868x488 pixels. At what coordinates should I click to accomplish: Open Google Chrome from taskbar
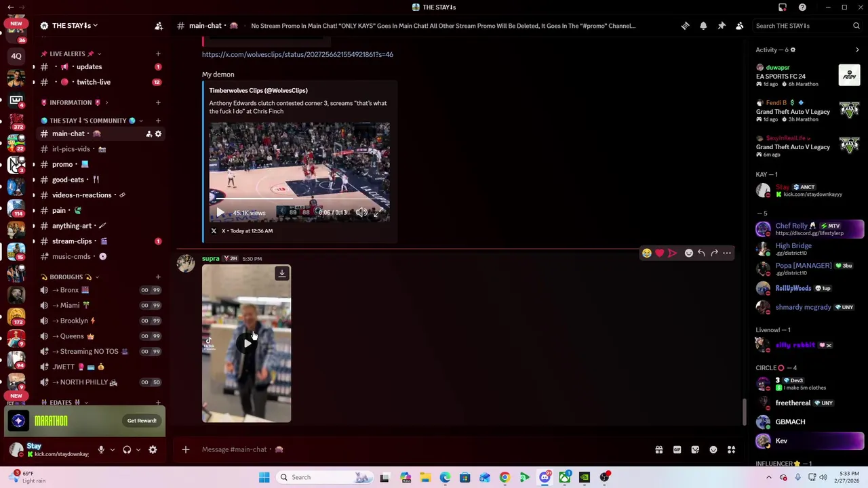(x=505, y=477)
